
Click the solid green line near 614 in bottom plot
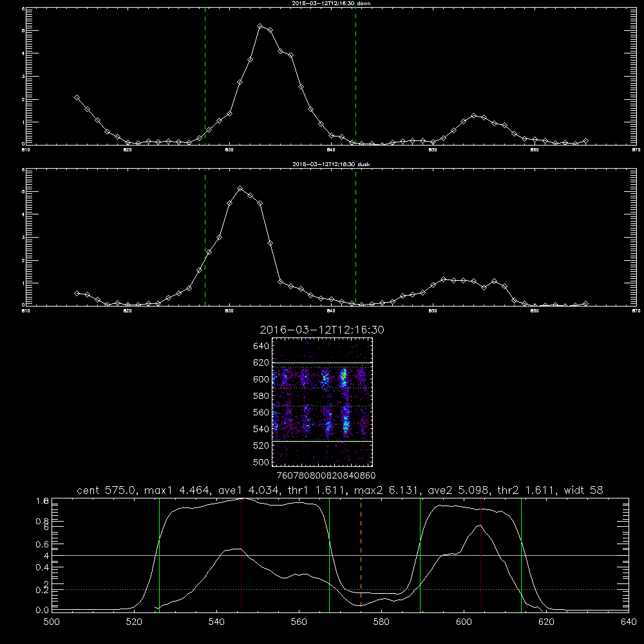click(521, 554)
